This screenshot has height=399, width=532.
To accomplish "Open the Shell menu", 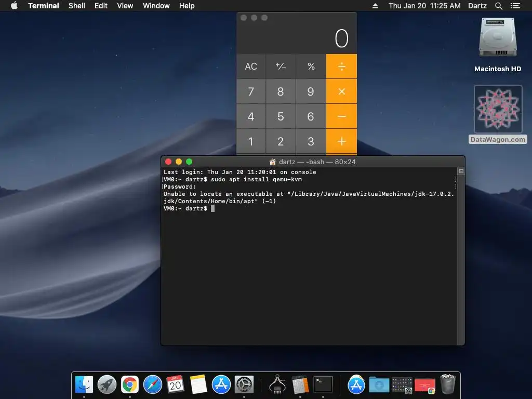I will pos(77,6).
